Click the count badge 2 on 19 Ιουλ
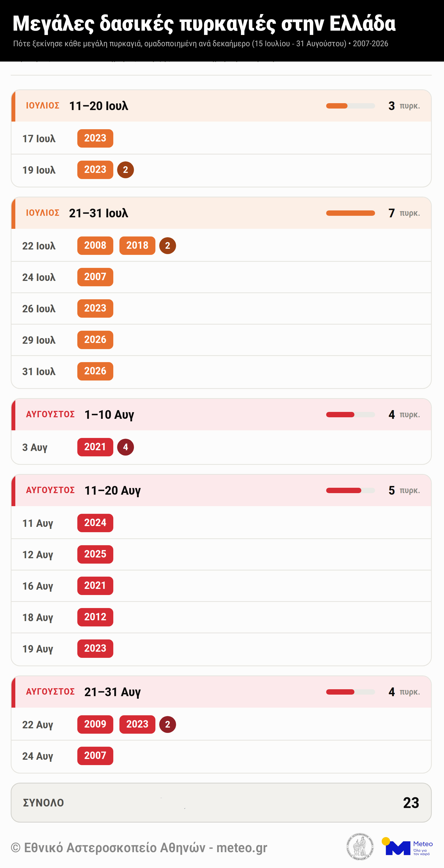444x868 pixels. click(126, 170)
